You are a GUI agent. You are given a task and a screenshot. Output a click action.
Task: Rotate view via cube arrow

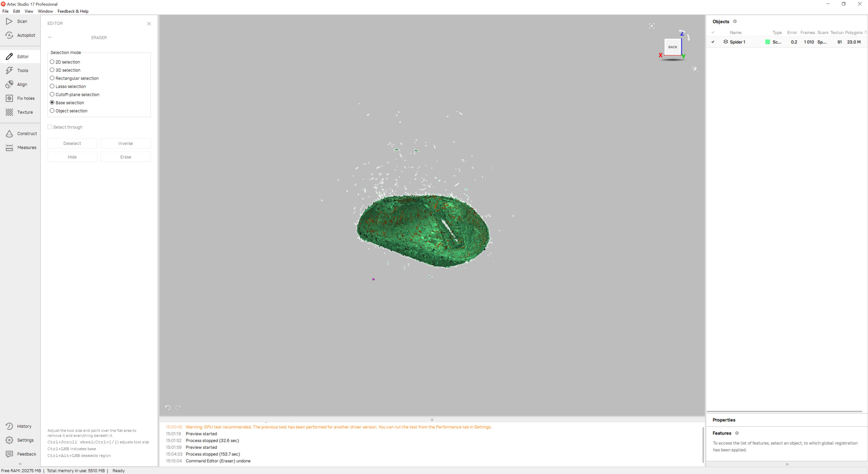pos(689,37)
